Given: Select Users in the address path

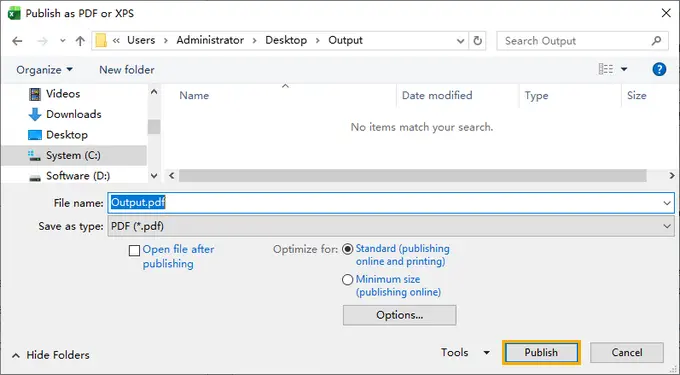Looking at the screenshot, I should click(141, 40).
